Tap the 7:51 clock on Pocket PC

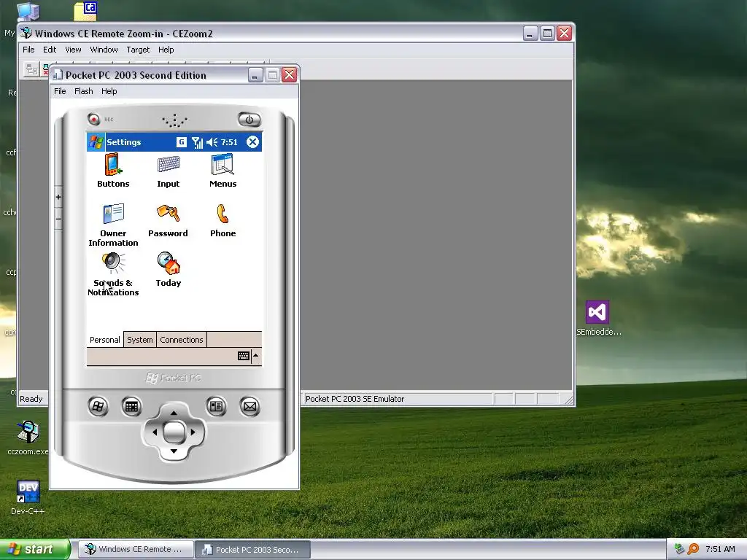[228, 142]
